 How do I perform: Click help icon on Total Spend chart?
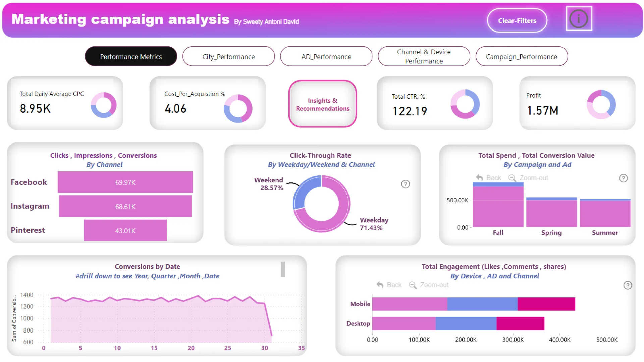coord(623,178)
